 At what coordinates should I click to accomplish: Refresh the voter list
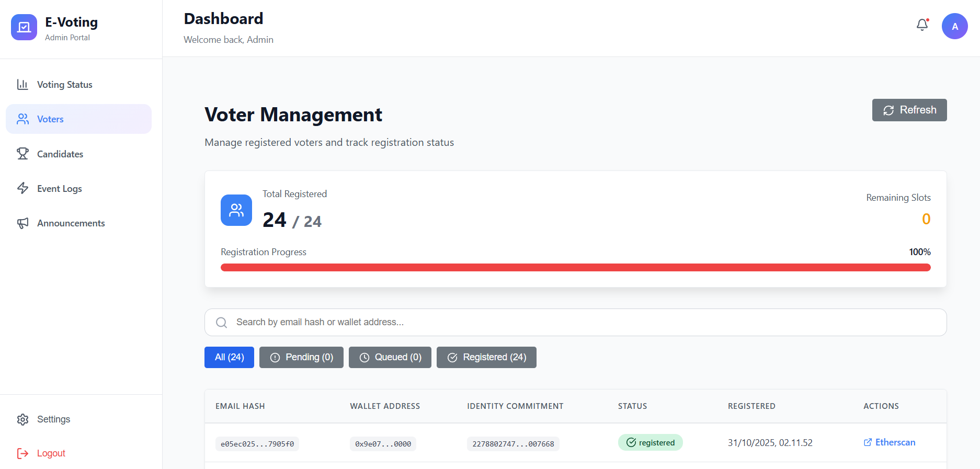pos(909,110)
